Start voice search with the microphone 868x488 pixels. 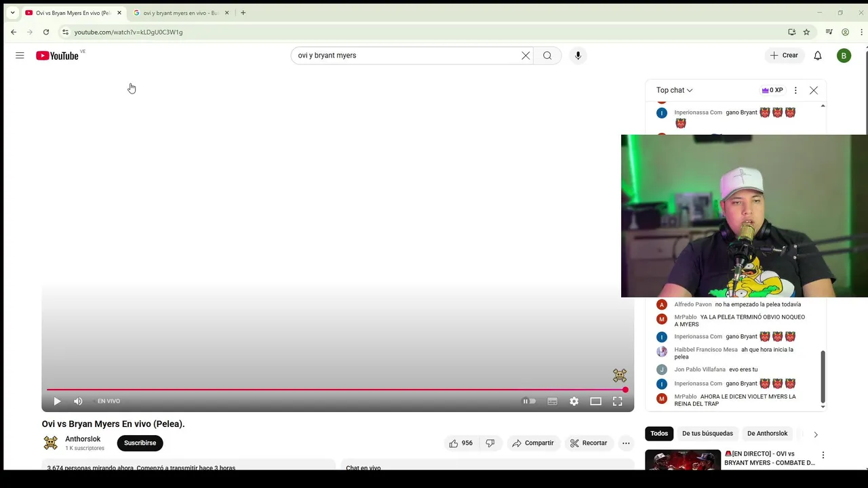pyautogui.click(x=578, y=56)
